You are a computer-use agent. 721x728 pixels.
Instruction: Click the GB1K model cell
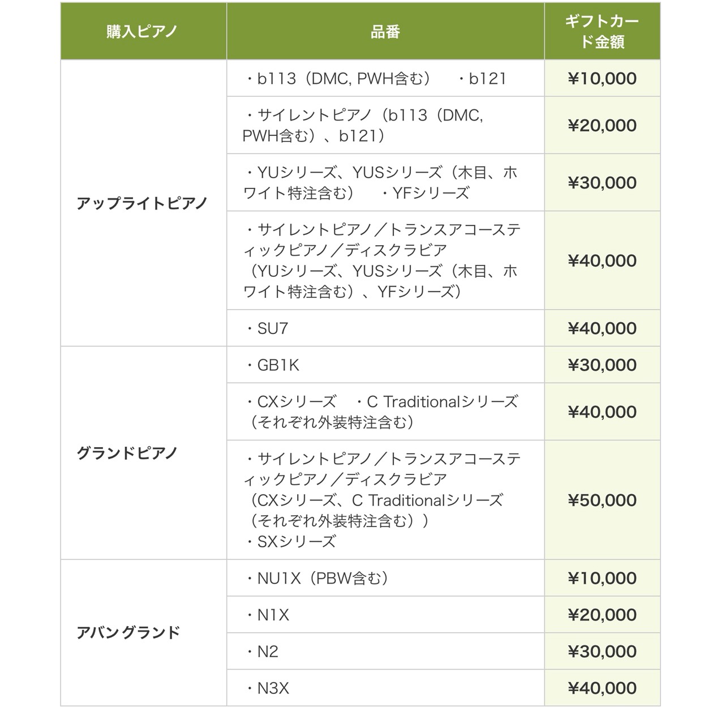pos(385,365)
